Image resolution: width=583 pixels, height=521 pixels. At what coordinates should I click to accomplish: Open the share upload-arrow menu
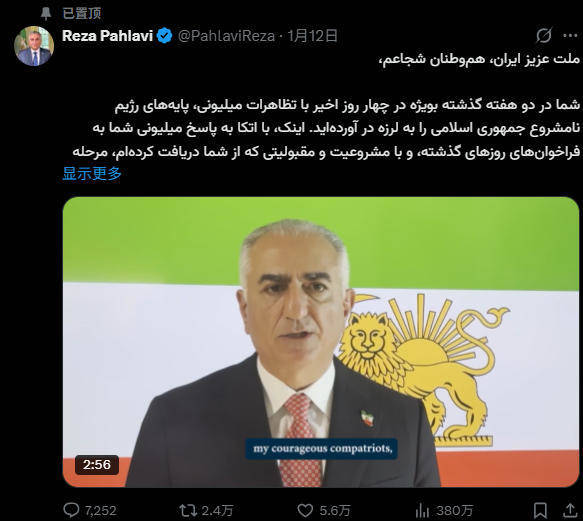[x=570, y=510]
